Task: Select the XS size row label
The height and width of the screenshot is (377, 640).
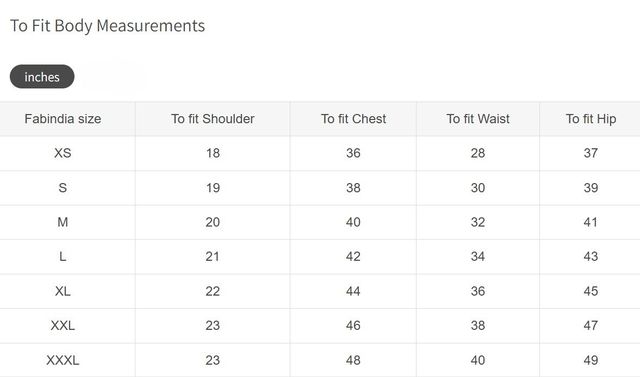Action: 63,153
